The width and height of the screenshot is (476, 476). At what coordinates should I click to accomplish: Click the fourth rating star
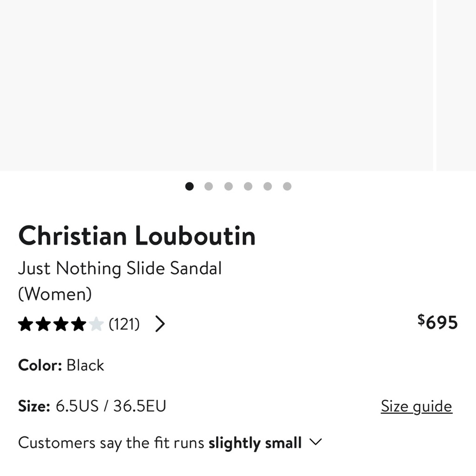tap(79, 324)
